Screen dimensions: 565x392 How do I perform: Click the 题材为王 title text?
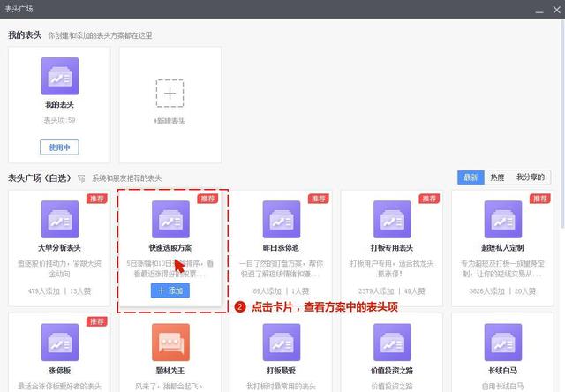170,371
